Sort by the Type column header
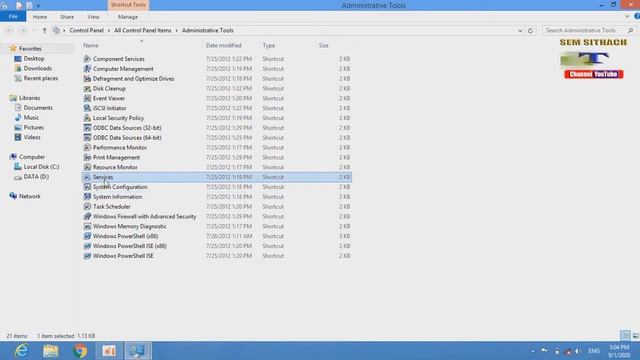The width and height of the screenshot is (640, 360). point(269,45)
